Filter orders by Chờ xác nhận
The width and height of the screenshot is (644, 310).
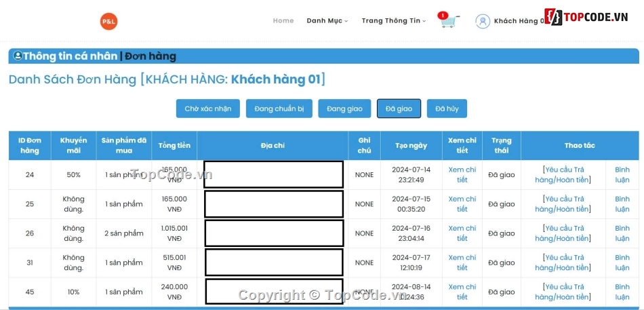[208, 109]
